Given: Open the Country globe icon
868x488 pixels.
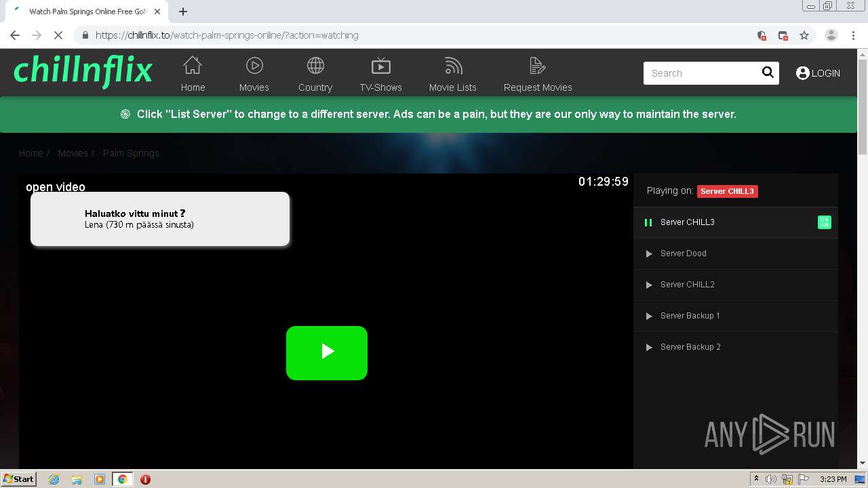Looking at the screenshot, I should (x=315, y=66).
